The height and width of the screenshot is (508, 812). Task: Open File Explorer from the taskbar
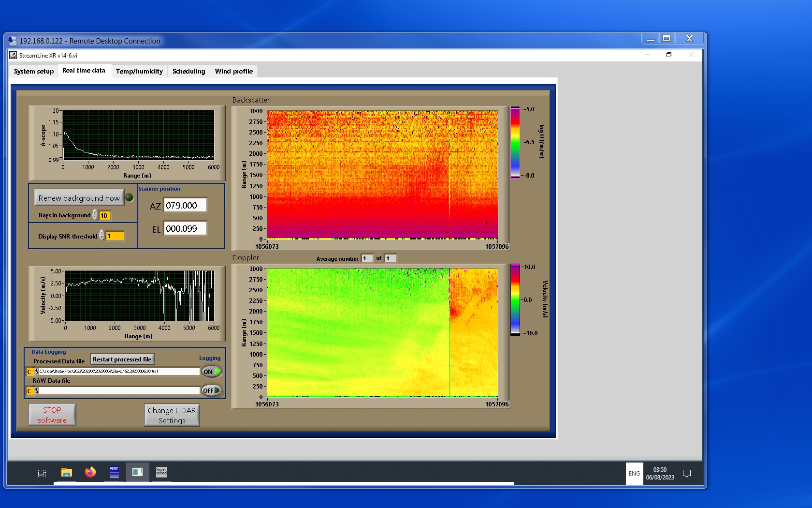pos(66,473)
